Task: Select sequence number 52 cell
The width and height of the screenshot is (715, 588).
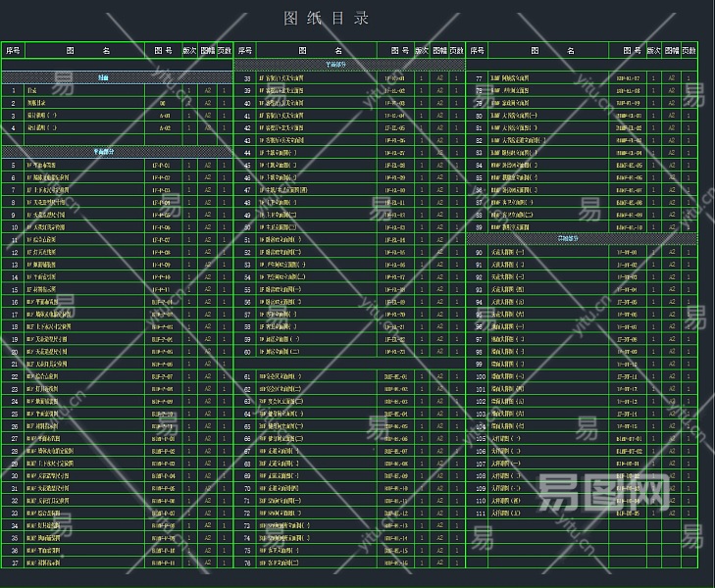Action: tap(247, 252)
